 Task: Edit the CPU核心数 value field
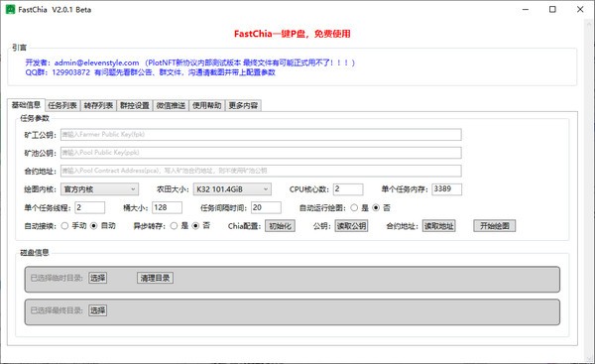click(348, 189)
